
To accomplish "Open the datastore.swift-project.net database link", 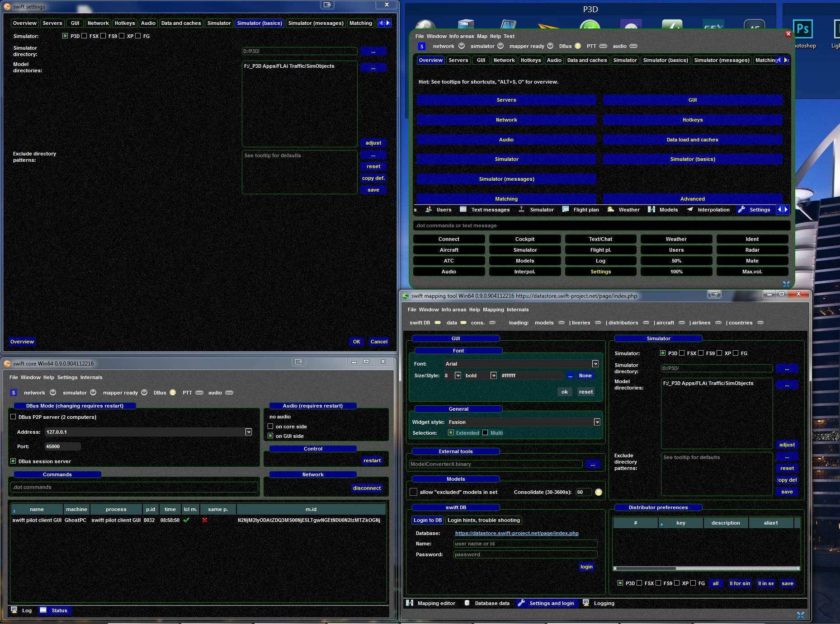I will click(516, 533).
